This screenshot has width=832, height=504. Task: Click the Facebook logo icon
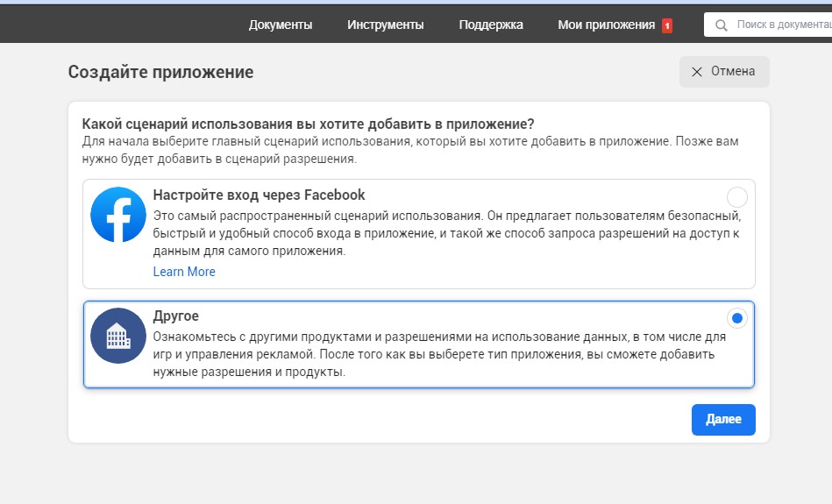(x=117, y=215)
